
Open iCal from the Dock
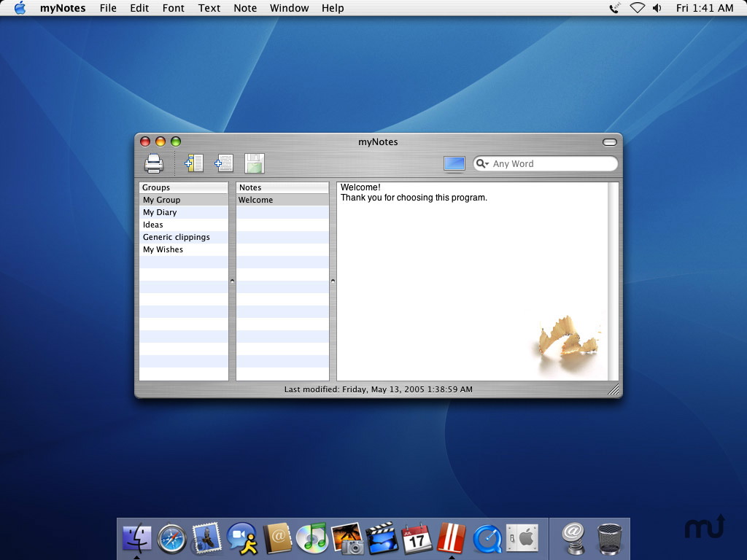pyautogui.click(x=417, y=539)
